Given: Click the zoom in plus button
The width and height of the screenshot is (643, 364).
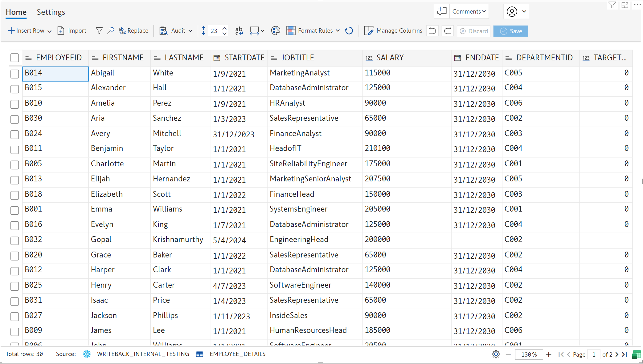Looking at the screenshot, I should click(548, 354).
